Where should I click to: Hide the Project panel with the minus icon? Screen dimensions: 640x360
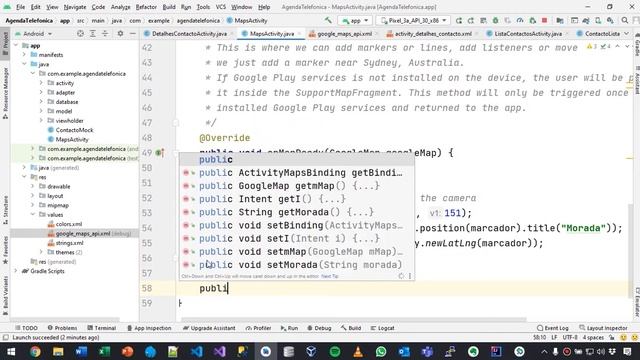pyautogui.click(x=133, y=33)
